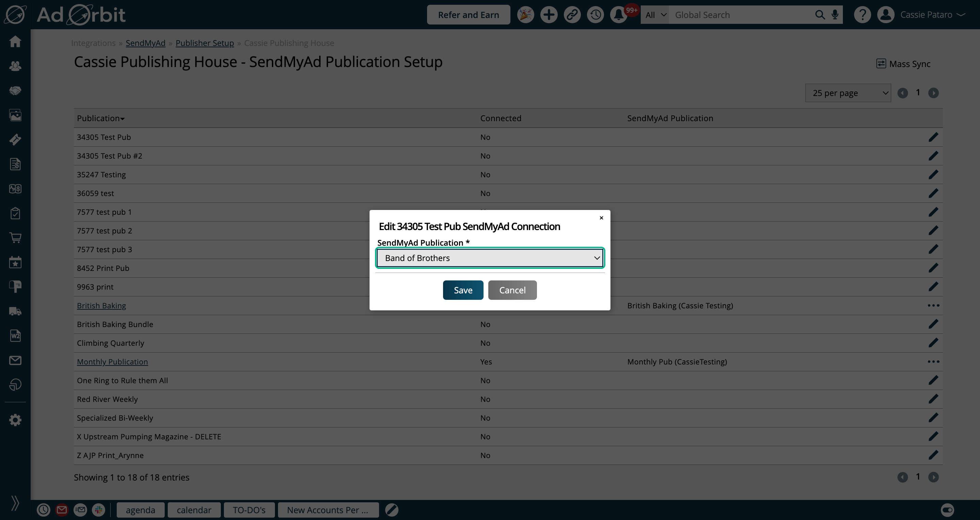Open the All search filter dropdown
The height and width of the screenshot is (520, 980).
(655, 15)
